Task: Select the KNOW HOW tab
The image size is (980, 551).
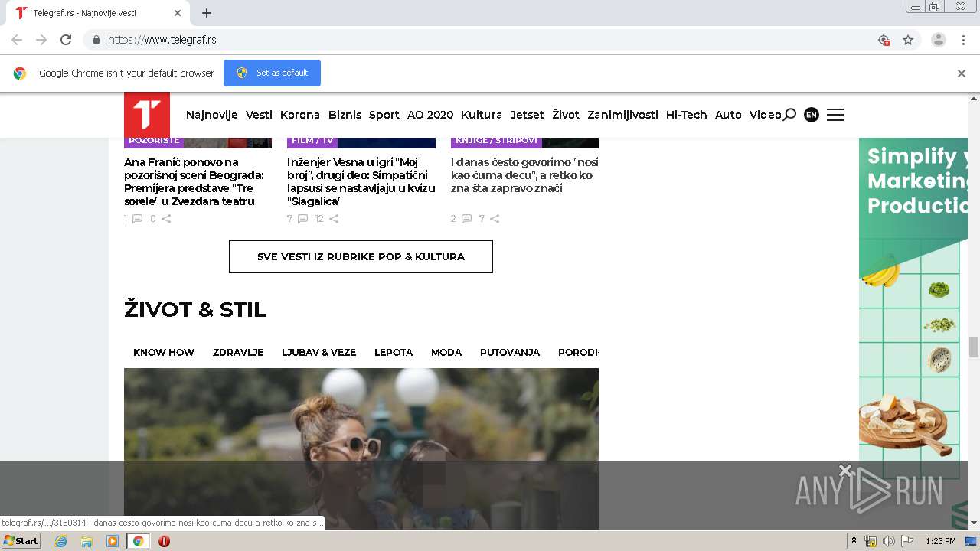Action: (164, 353)
